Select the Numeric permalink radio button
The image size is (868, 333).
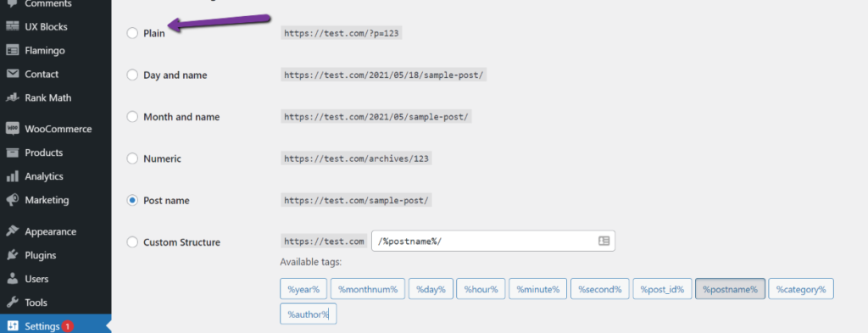click(x=132, y=158)
